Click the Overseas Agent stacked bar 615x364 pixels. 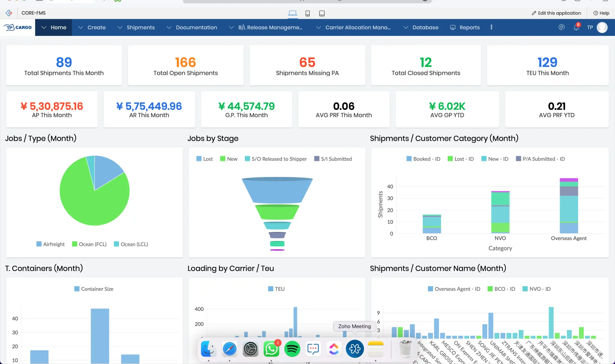[x=569, y=206]
